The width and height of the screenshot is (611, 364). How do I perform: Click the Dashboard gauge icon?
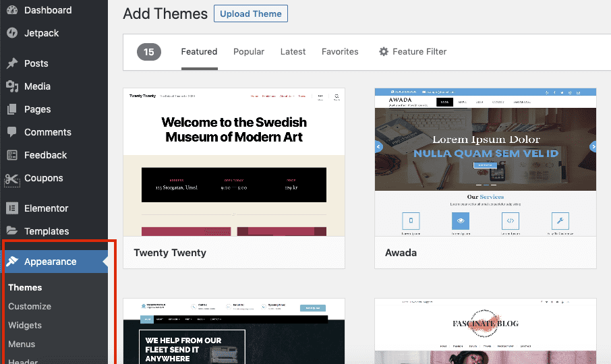12,10
